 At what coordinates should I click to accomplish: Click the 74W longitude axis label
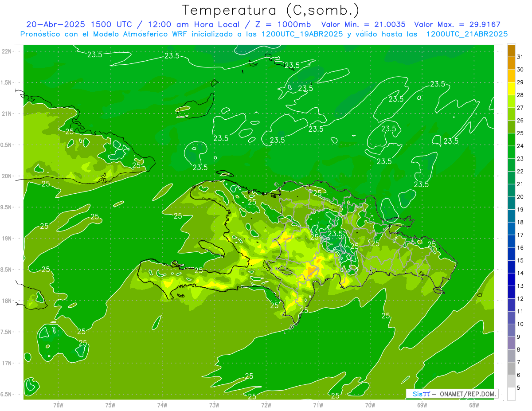pos(162,405)
